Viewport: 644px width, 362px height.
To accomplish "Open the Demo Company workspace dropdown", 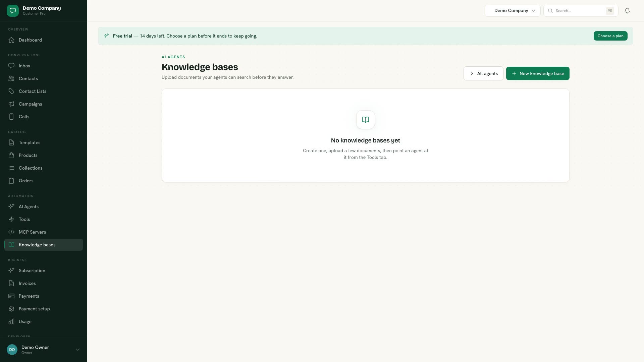I will click(x=512, y=11).
